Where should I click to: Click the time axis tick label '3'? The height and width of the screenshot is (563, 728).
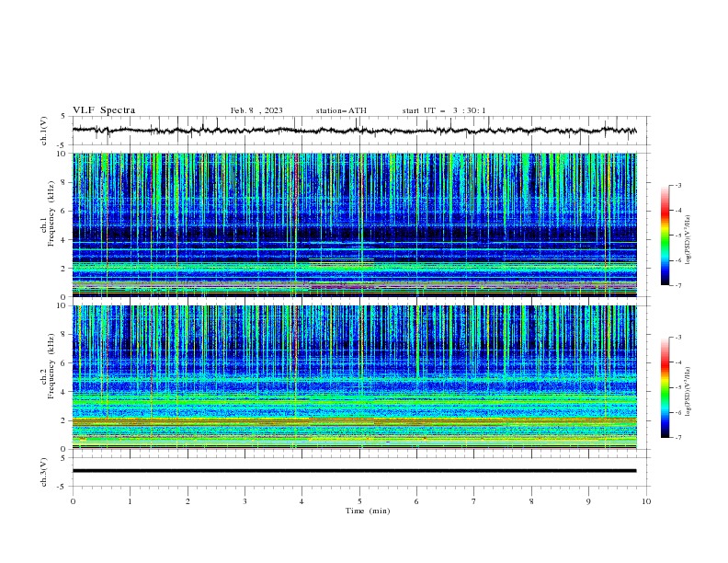245,501
